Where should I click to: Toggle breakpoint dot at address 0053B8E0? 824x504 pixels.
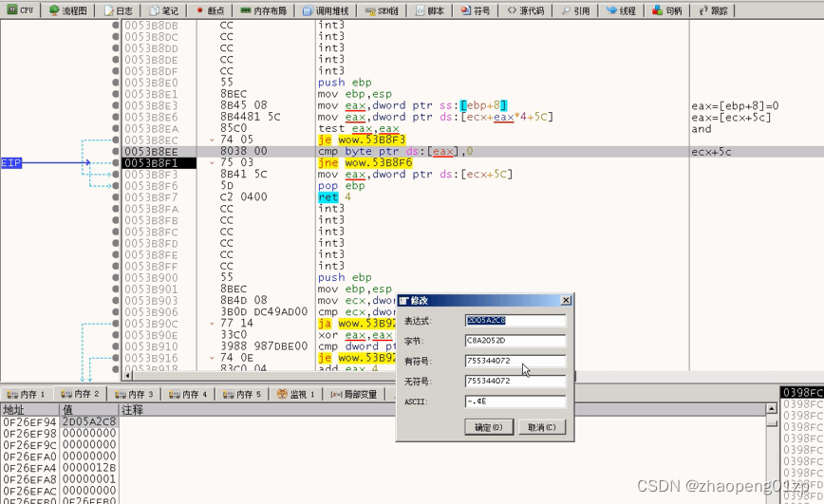coord(115,83)
